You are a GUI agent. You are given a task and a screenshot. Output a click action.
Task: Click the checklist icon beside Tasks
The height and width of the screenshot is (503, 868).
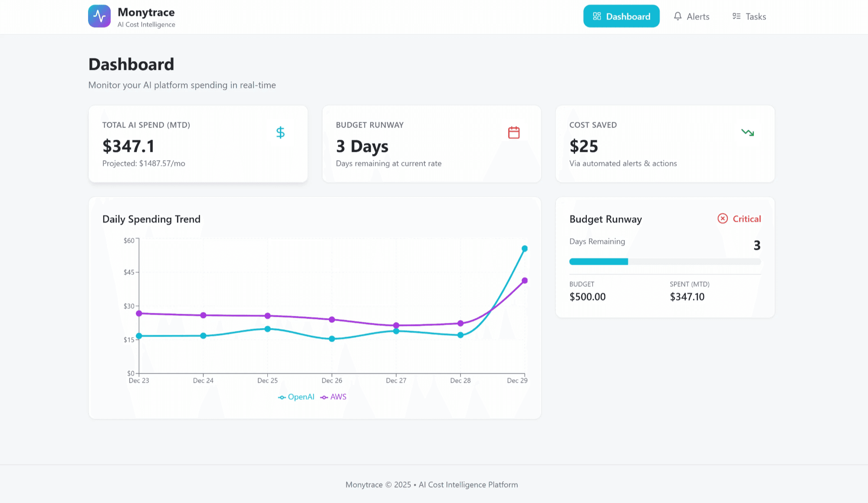click(736, 16)
